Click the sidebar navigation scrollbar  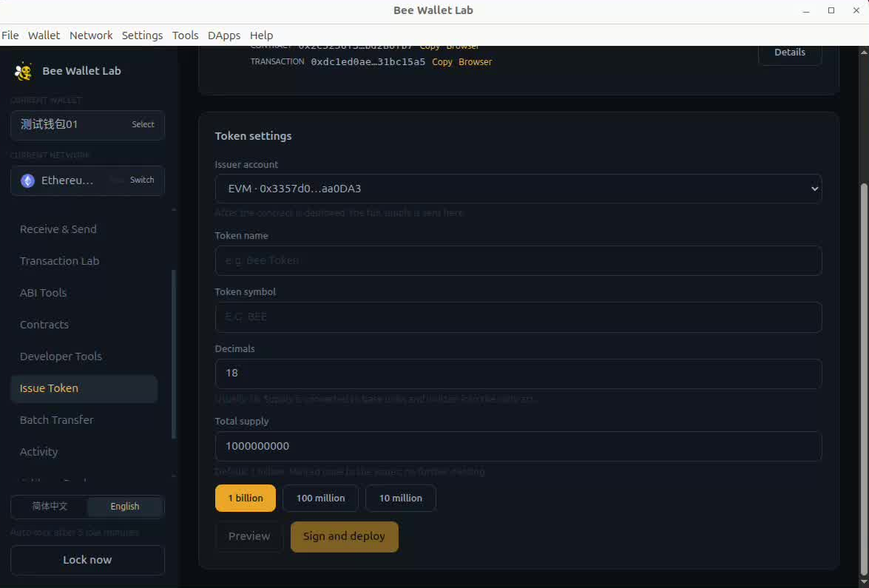[x=174, y=355]
